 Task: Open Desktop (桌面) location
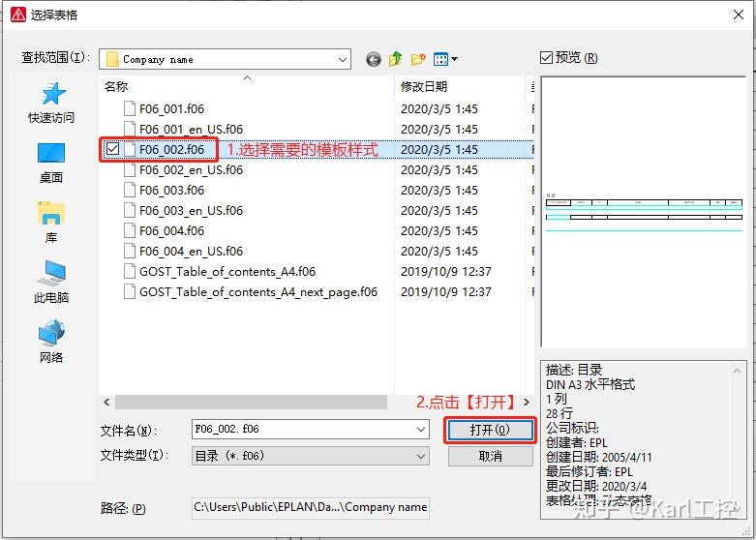51,163
